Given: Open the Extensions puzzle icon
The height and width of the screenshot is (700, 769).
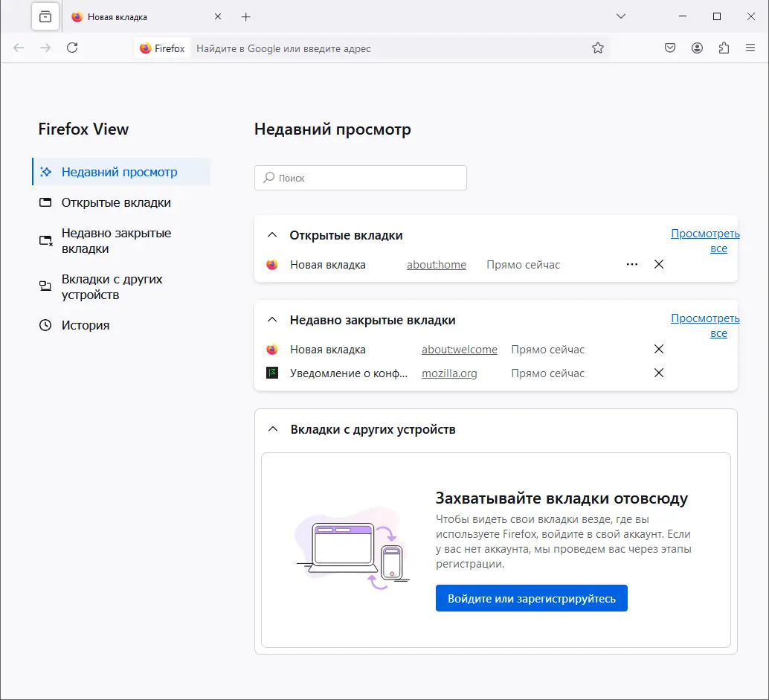Looking at the screenshot, I should click(x=724, y=48).
